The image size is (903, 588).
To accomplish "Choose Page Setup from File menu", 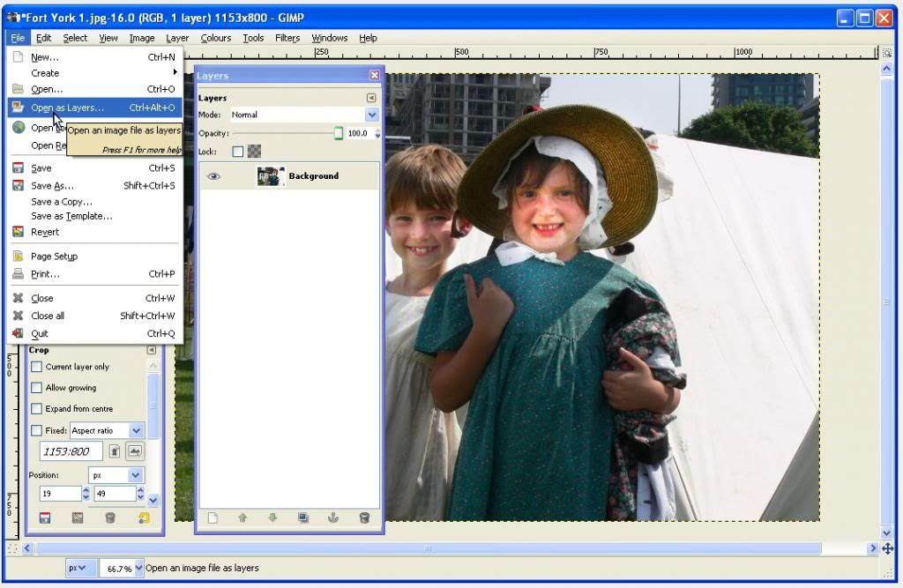I will [95, 257].
